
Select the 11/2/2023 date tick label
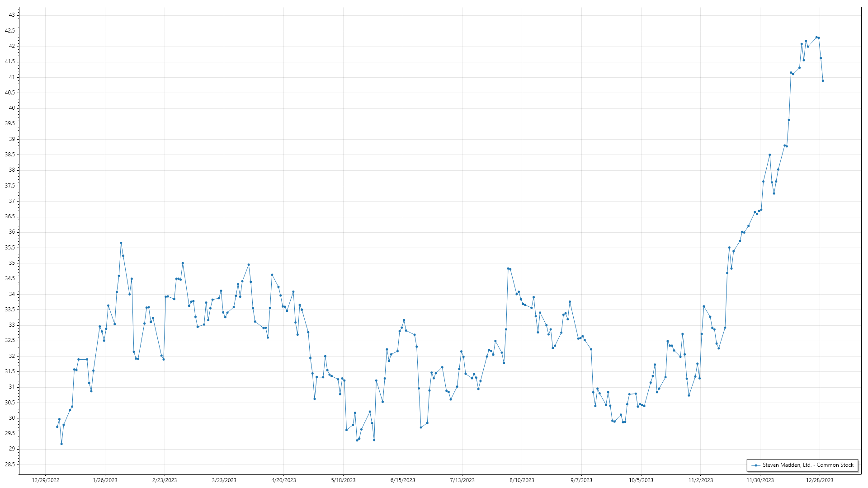click(x=700, y=480)
